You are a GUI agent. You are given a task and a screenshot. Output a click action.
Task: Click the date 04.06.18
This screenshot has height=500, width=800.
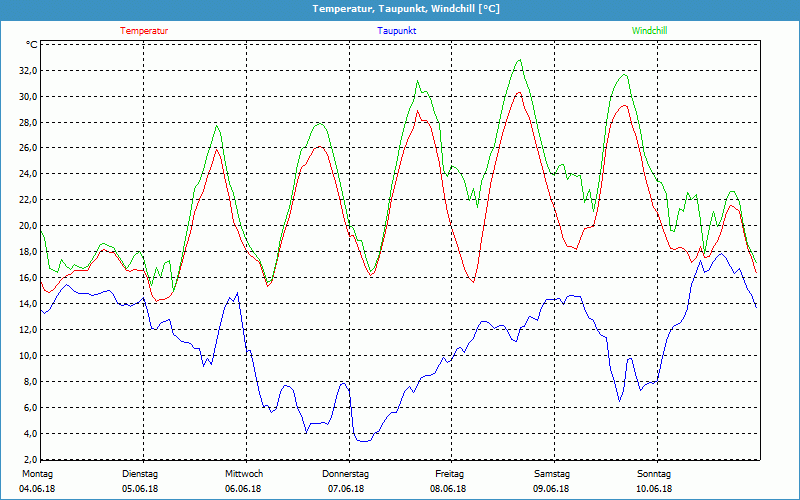coord(37,489)
